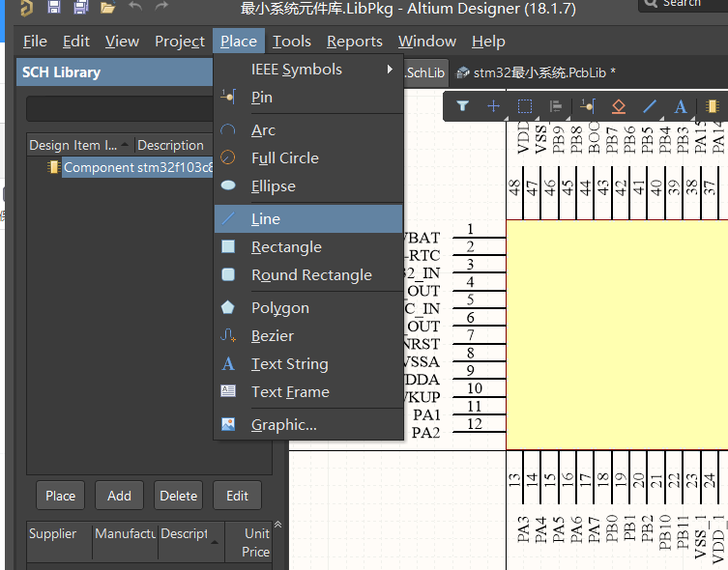
Task: Open the Reports menu
Action: [x=355, y=42]
